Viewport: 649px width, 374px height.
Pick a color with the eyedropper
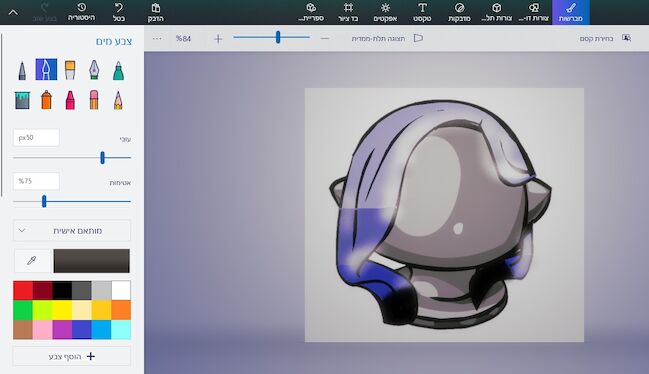click(x=32, y=261)
